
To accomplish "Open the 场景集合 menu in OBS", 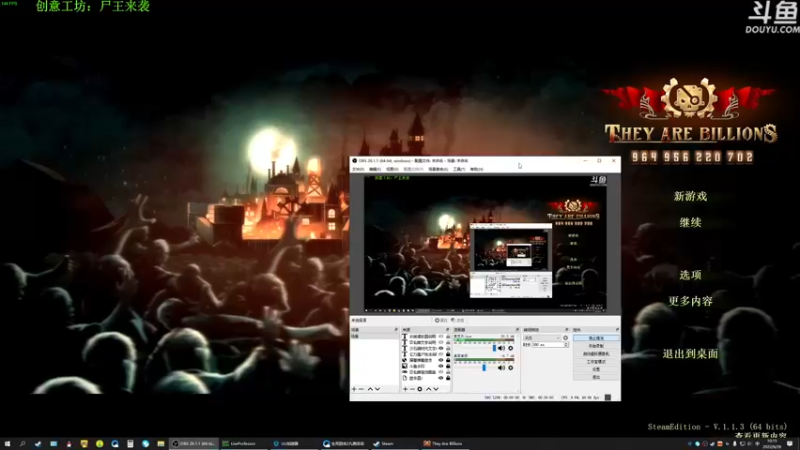I will click(x=438, y=169).
